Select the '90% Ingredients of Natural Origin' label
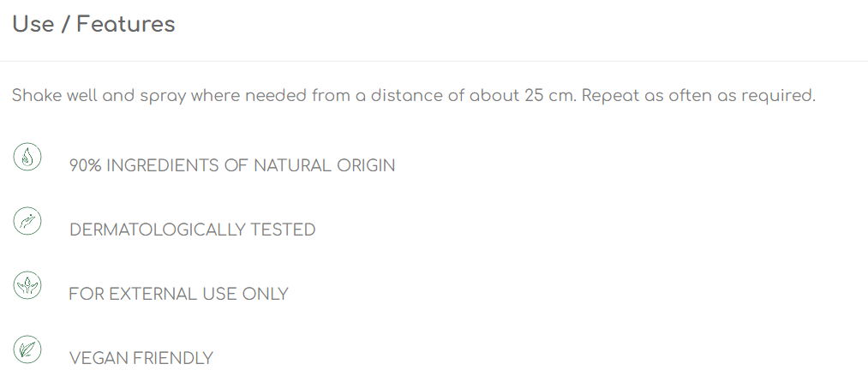The height and width of the screenshot is (382, 868). click(232, 165)
